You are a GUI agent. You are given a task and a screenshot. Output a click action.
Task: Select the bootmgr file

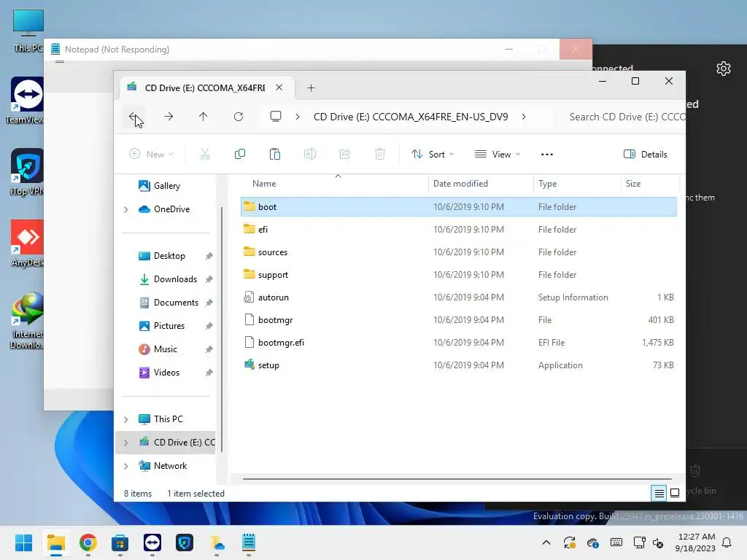459,319
